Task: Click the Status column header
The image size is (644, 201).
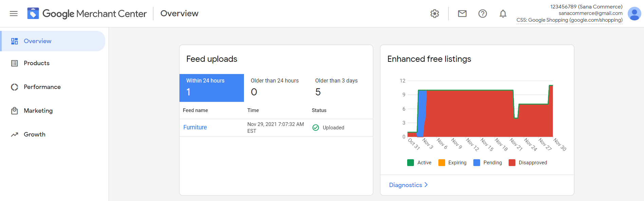Action: [x=319, y=110]
